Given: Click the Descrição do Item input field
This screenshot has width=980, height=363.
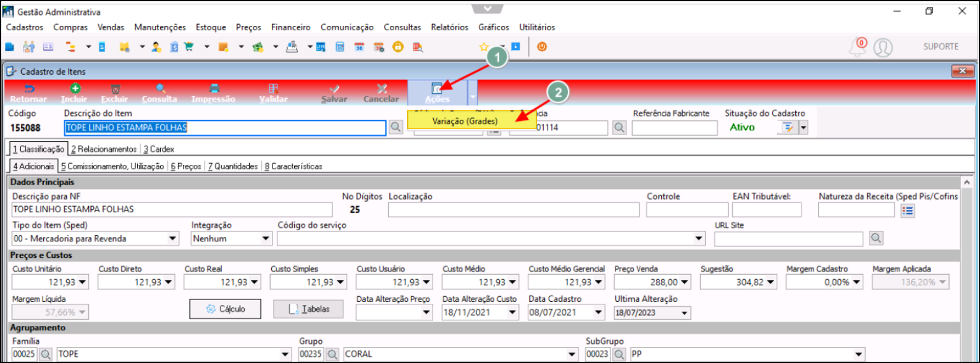Looking at the screenshot, I should click(226, 128).
